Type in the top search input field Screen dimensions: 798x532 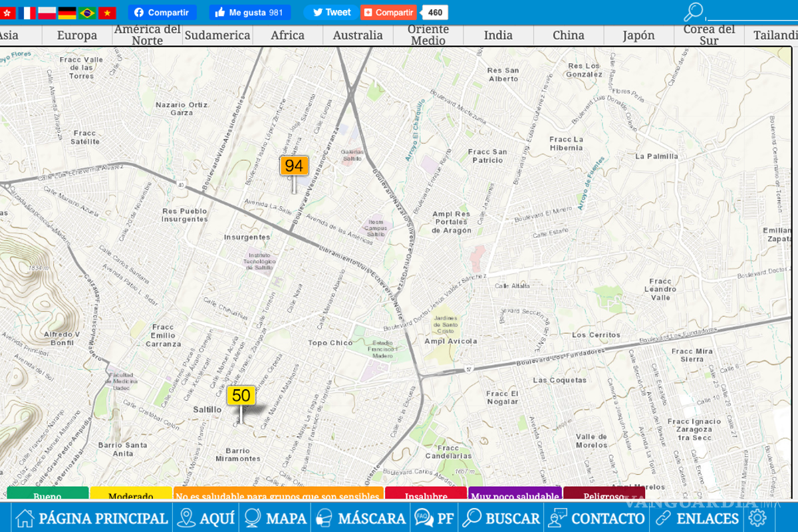pyautogui.click(x=751, y=13)
